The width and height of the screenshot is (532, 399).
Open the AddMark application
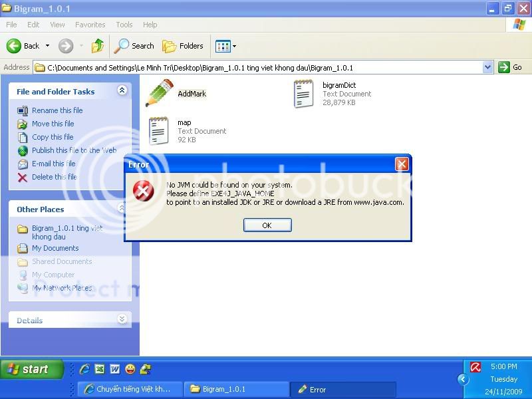(160, 93)
